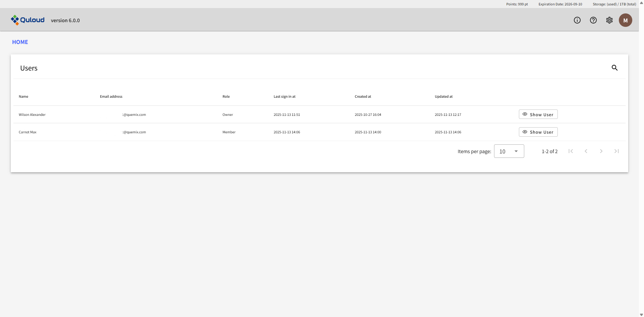The image size is (644, 317).
Task: Open the information circle icon
Action: tap(577, 20)
